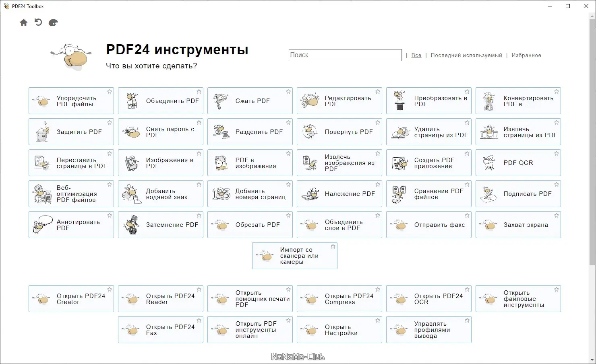The image size is (596, 364).
Task: Open Открыть помощник печати PDF
Action: (x=250, y=299)
